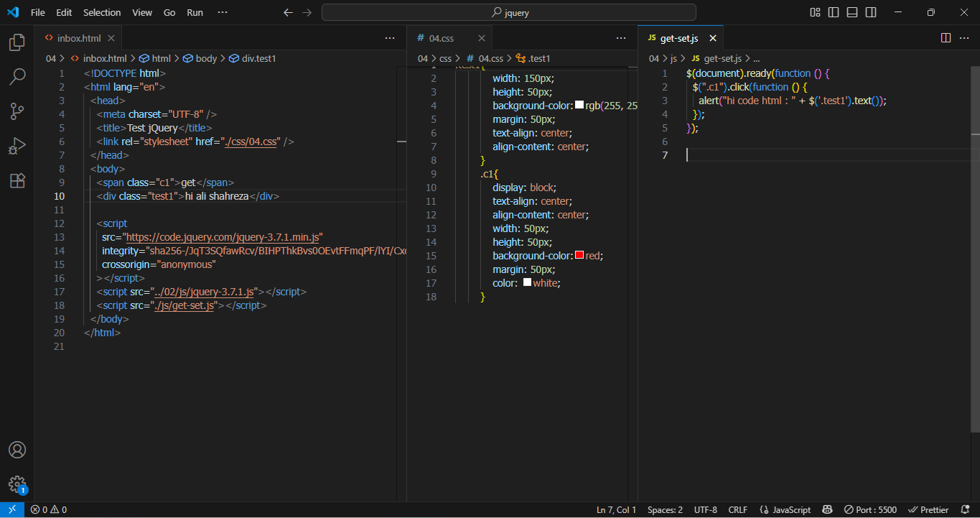The width and height of the screenshot is (980, 518).
Task: Open the Accounts menu icon
Action: coord(17,450)
